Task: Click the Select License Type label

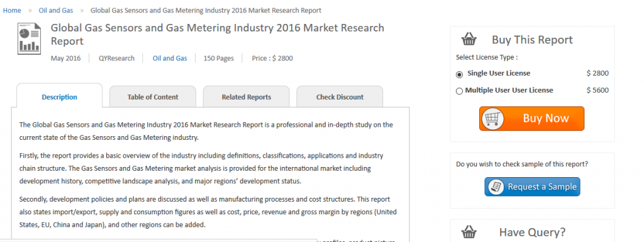Action: click(x=487, y=57)
